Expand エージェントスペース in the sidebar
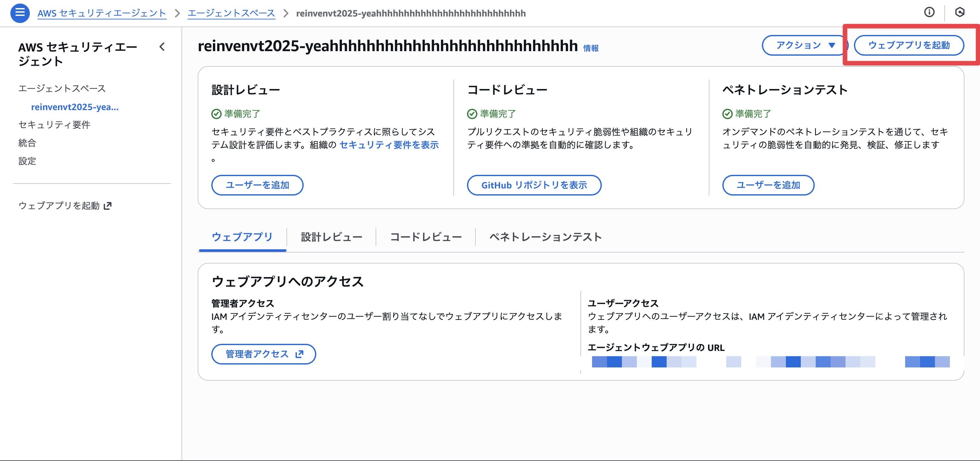The image size is (980, 461). click(62, 88)
